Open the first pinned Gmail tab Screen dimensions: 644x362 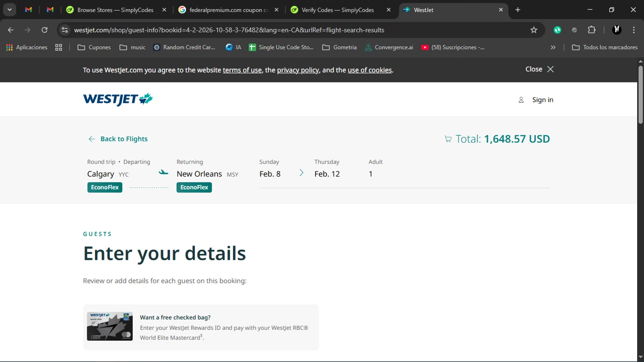[x=28, y=9]
